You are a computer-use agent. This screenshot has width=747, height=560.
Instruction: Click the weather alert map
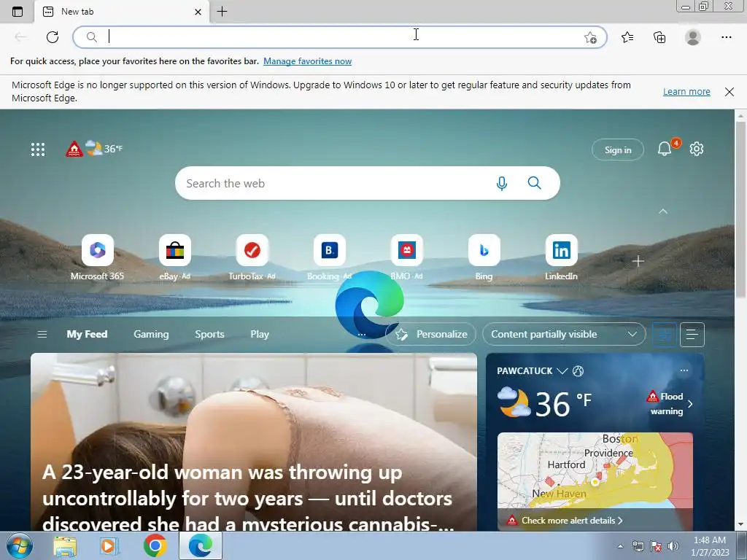[x=595, y=470]
